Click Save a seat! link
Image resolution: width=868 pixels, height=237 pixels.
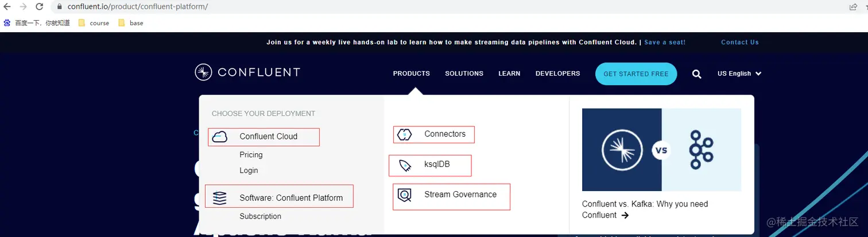[x=665, y=42]
